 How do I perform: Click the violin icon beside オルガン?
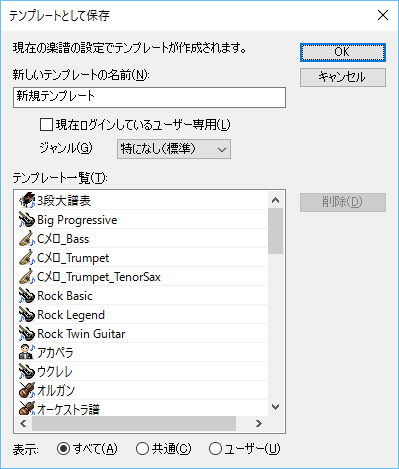(x=27, y=390)
